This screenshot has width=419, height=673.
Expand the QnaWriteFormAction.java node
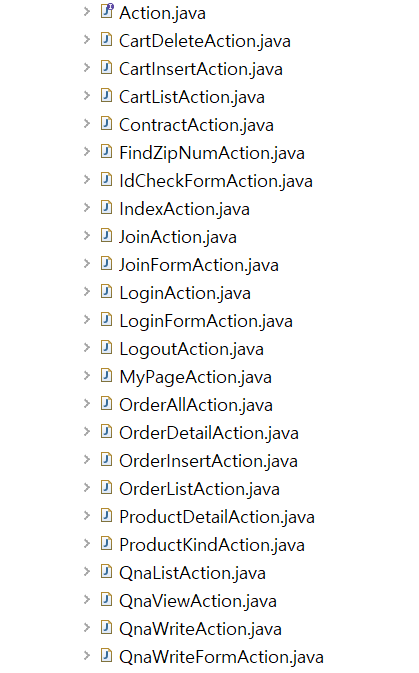[87, 655]
